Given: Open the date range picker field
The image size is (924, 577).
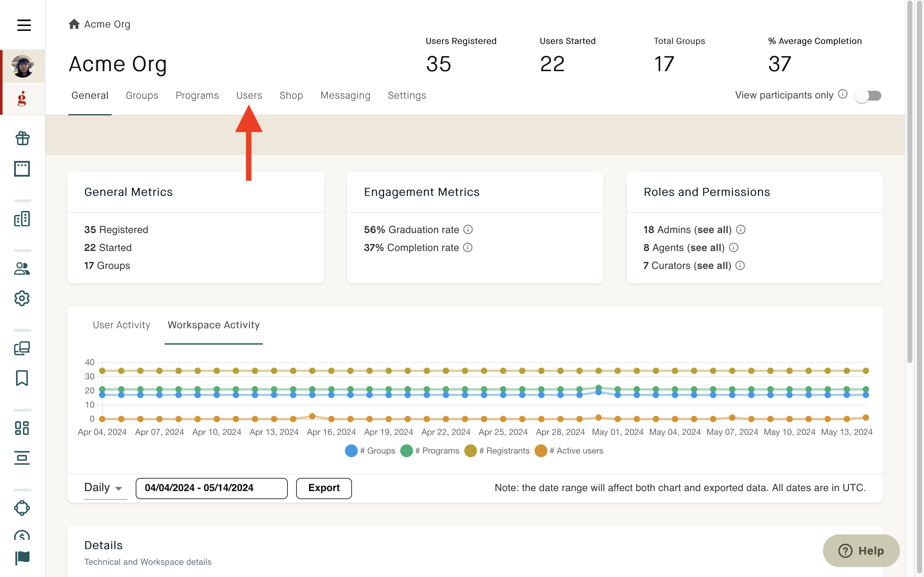Looking at the screenshot, I should point(211,488).
